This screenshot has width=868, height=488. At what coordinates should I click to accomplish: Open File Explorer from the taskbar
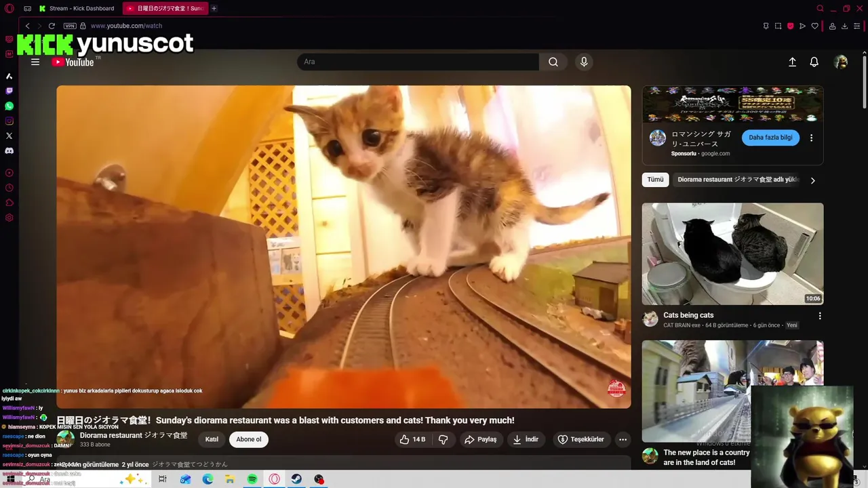(230, 479)
